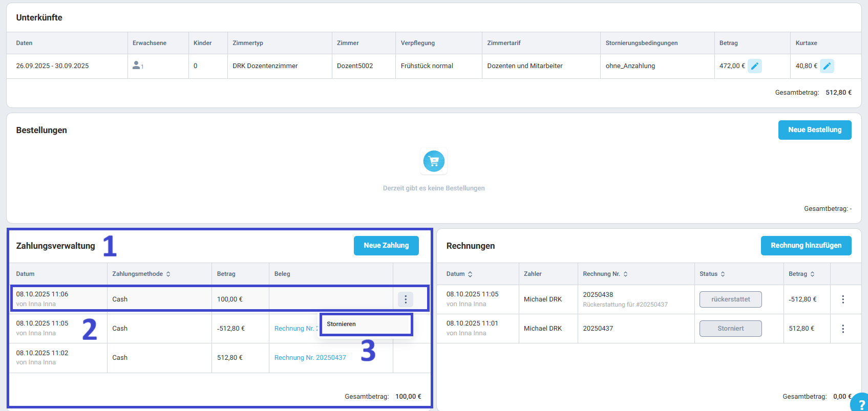Click Dozenten und Mitarbeiter tariff
868x411 pixels.
click(x=525, y=66)
